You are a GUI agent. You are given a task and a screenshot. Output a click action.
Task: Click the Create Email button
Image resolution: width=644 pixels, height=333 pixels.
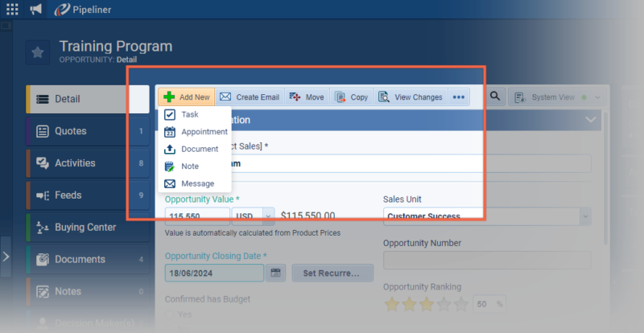click(250, 97)
